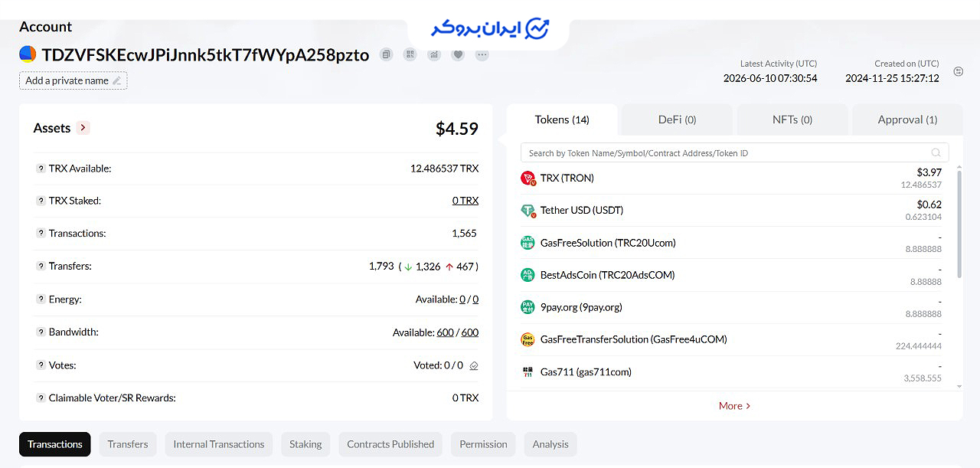The height and width of the screenshot is (468, 980).
Task: Click the help icon beside Bandwidth
Action: point(41,332)
